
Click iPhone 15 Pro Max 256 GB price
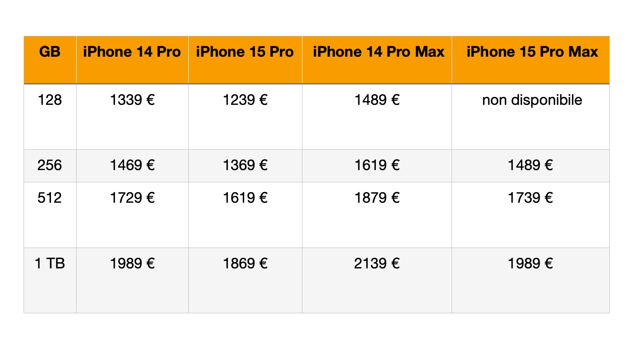pos(530,165)
